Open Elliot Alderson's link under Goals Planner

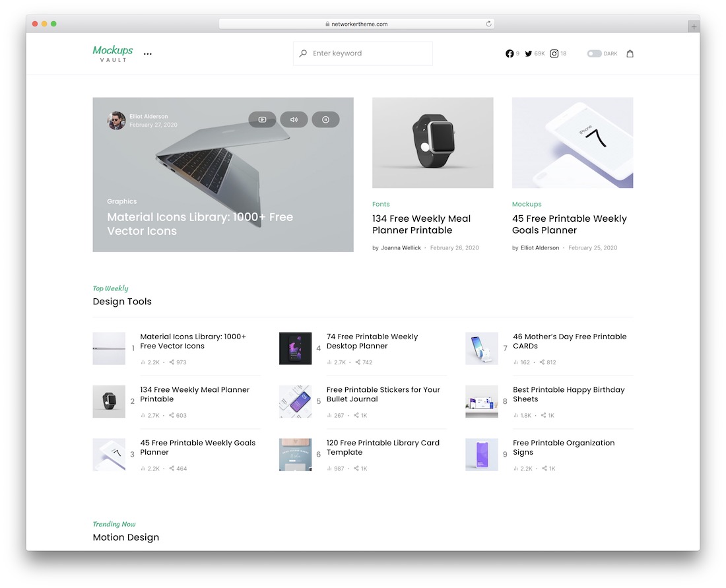pyautogui.click(x=540, y=247)
